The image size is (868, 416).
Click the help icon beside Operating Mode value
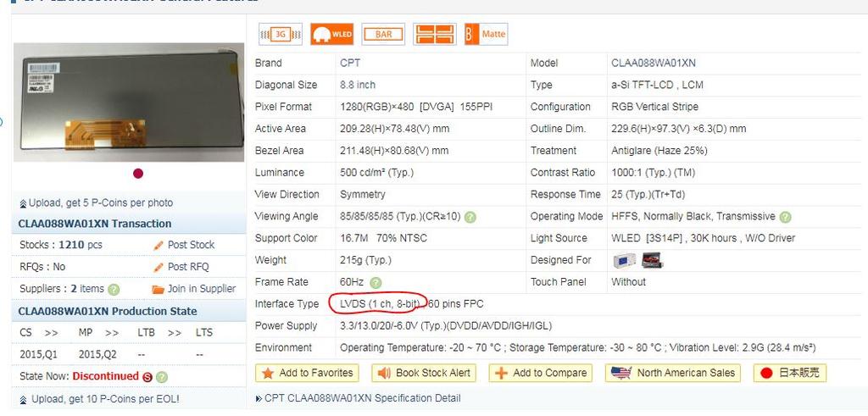pyautogui.click(x=785, y=217)
